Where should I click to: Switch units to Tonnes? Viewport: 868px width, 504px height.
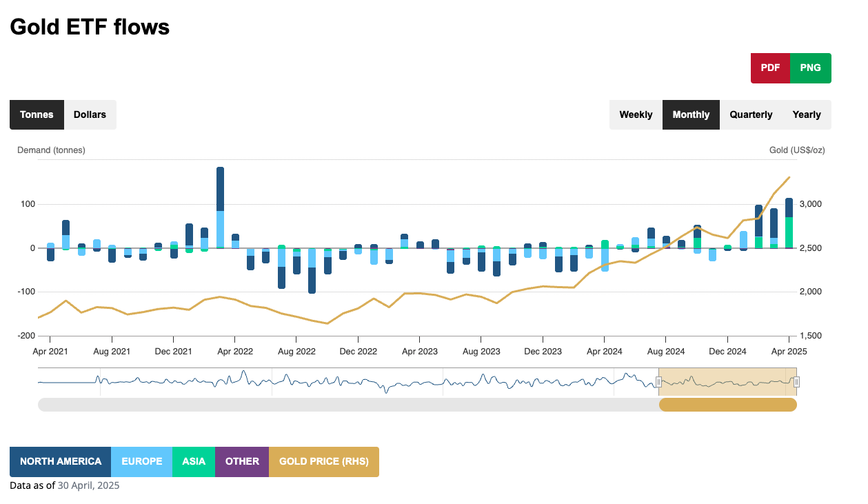(x=37, y=114)
